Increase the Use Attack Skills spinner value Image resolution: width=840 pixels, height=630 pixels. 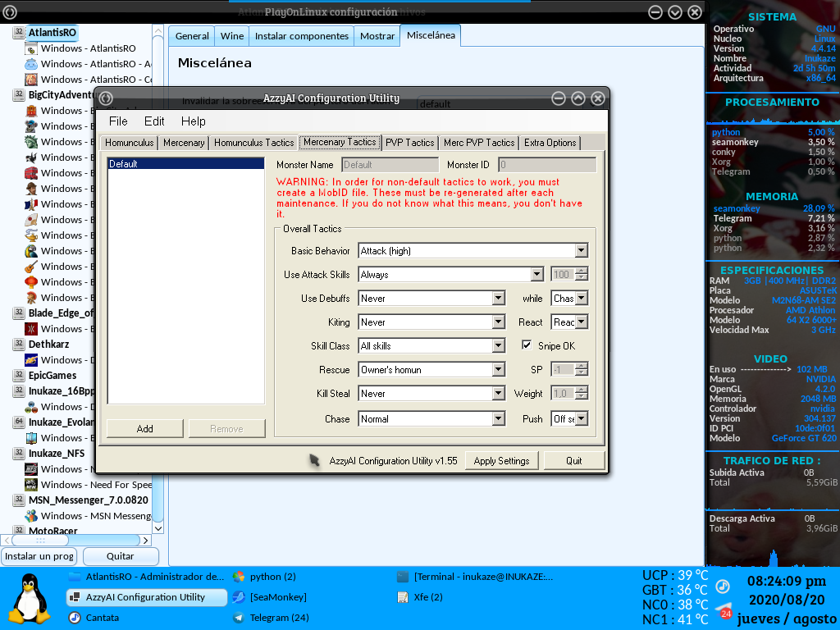tap(582, 271)
